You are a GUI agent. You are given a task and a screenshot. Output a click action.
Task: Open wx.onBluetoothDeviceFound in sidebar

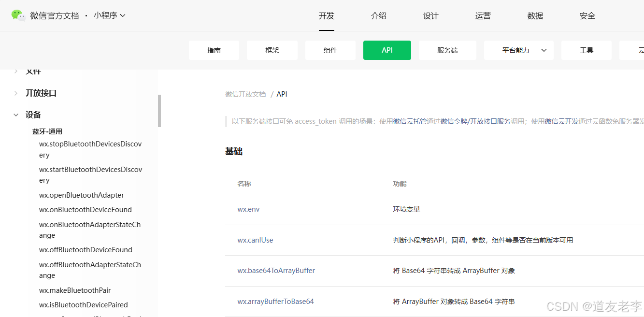point(86,210)
